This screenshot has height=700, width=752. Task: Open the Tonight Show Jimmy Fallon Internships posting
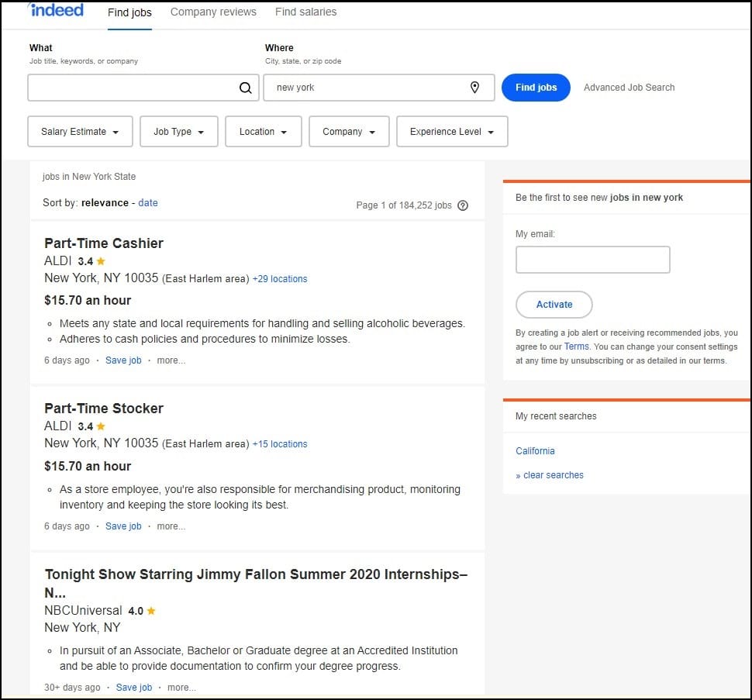(x=256, y=583)
